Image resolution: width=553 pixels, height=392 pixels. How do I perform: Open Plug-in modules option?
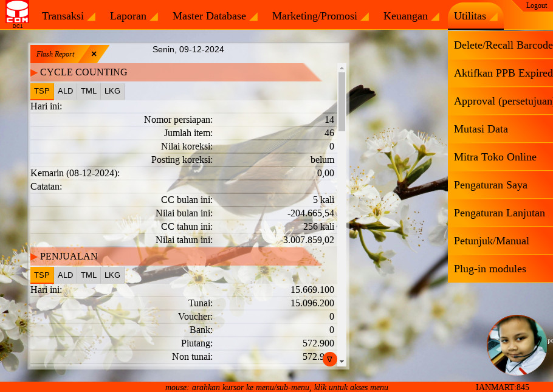point(490,269)
